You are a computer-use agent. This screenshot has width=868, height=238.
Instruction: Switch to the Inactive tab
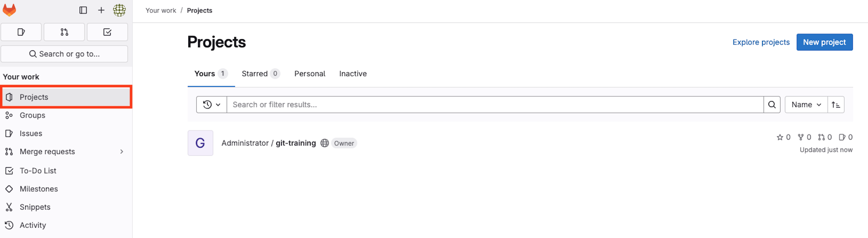[x=353, y=74]
